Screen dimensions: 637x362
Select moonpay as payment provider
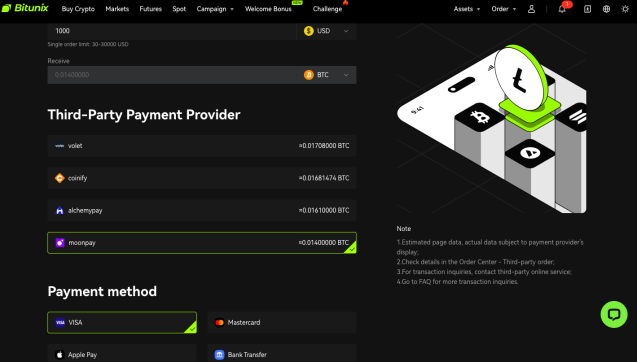pyautogui.click(x=202, y=243)
